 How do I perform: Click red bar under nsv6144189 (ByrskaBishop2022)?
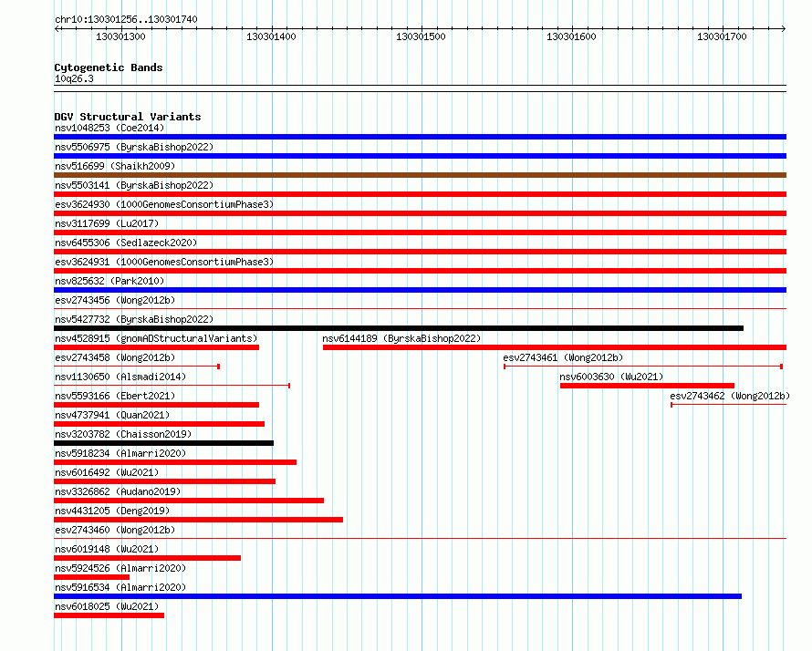tap(555, 347)
